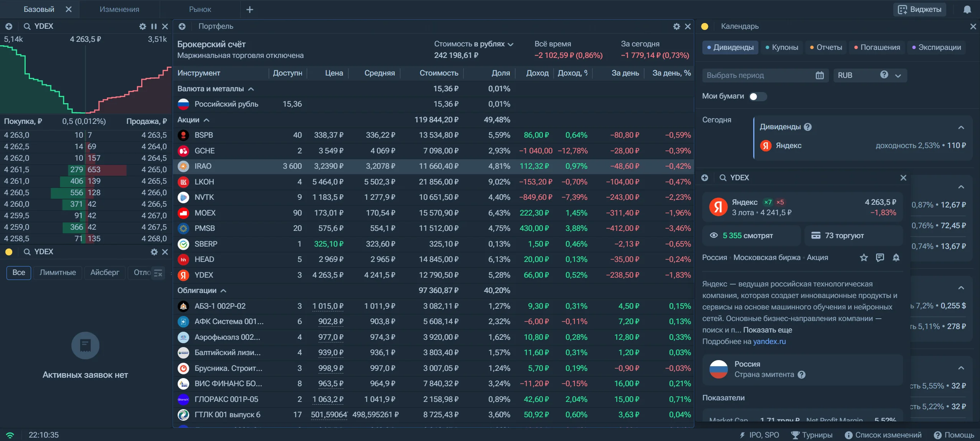Collapse the Дивиденды section in calendar
Viewport: 980px width, 441px height.
[961, 127]
